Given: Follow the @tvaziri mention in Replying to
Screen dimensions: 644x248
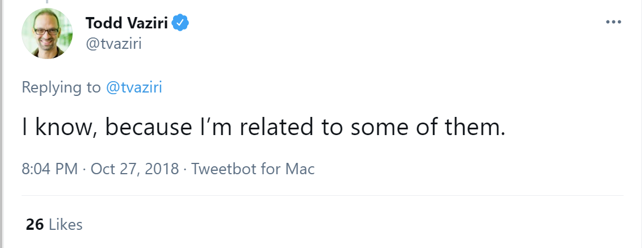Looking at the screenshot, I should pos(134,87).
